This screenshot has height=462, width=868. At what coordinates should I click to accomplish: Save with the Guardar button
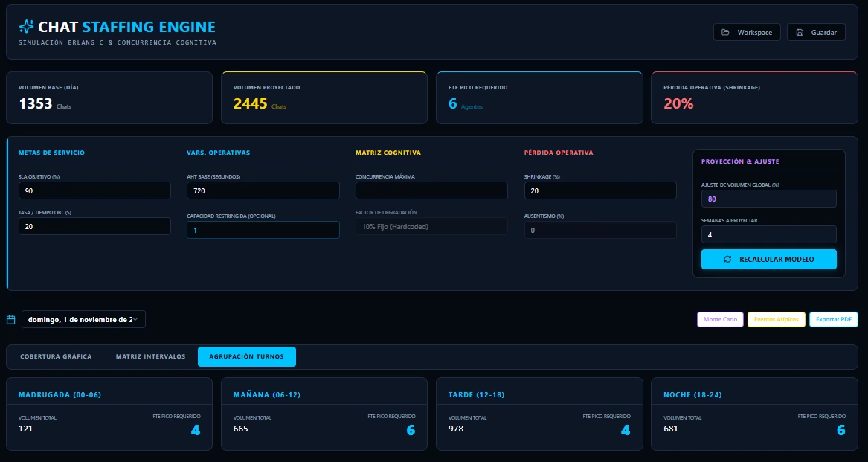point(816,32)
